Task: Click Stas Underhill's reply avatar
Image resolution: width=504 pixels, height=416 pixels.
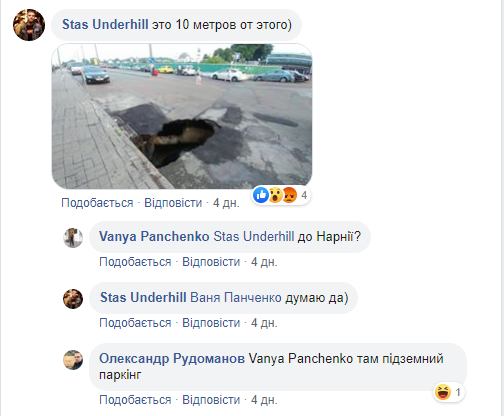Action: point(73,299)
